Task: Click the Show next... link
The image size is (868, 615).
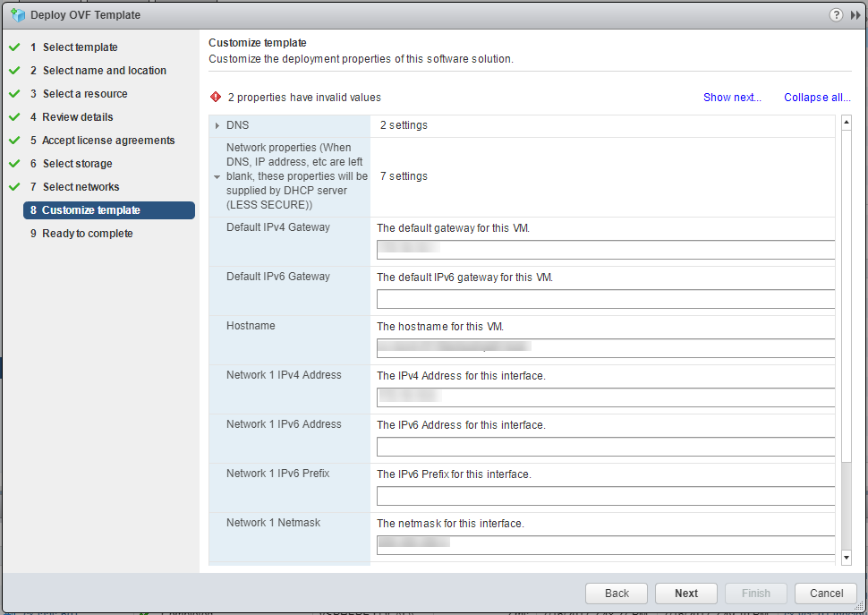Action: [732, 98]
